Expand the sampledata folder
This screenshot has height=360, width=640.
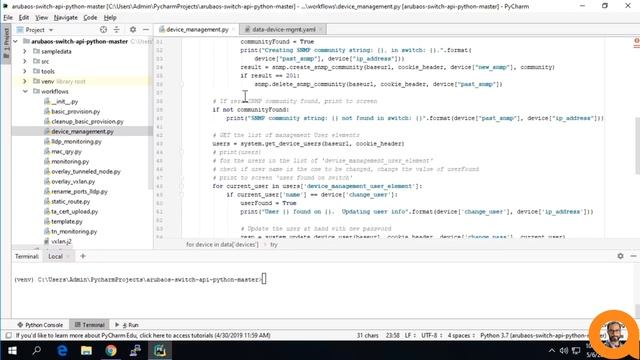pyautogui.click(x=24, y=51)
